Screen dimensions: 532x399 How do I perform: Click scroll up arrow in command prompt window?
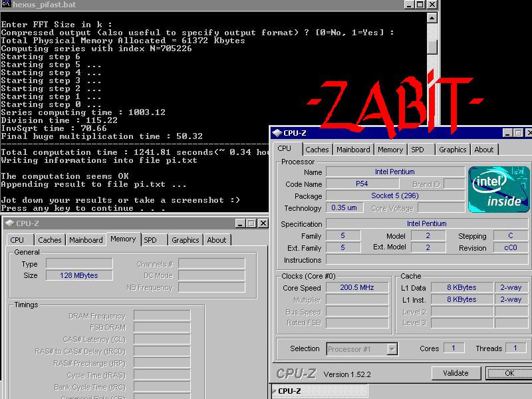pos(432,18)
